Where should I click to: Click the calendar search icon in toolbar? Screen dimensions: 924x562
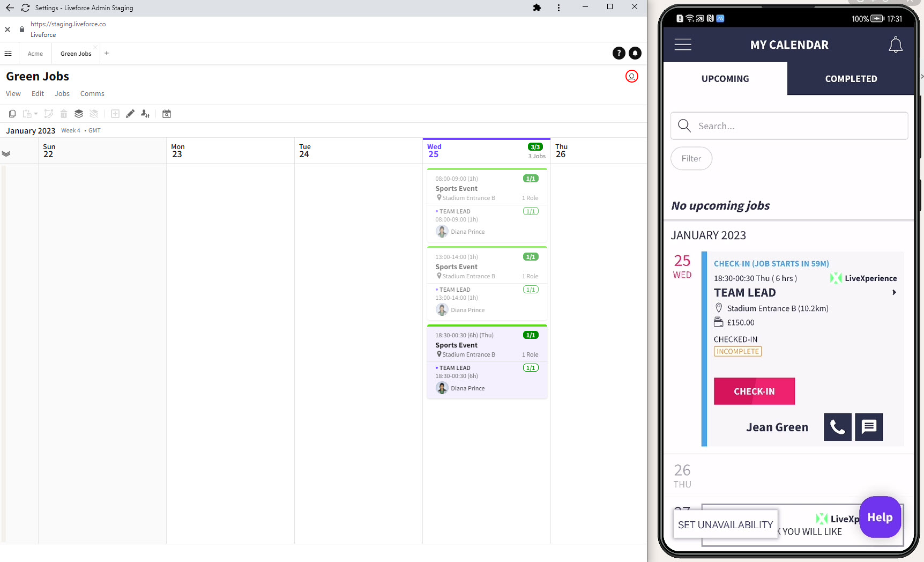tap(167, 114)
